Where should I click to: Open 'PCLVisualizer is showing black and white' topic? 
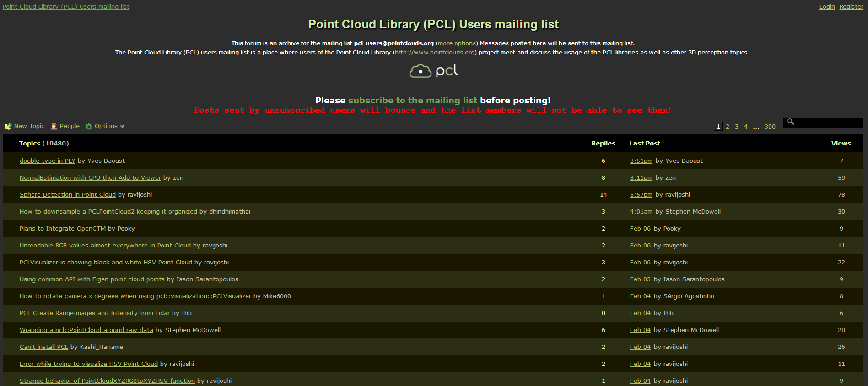point(106,263)
